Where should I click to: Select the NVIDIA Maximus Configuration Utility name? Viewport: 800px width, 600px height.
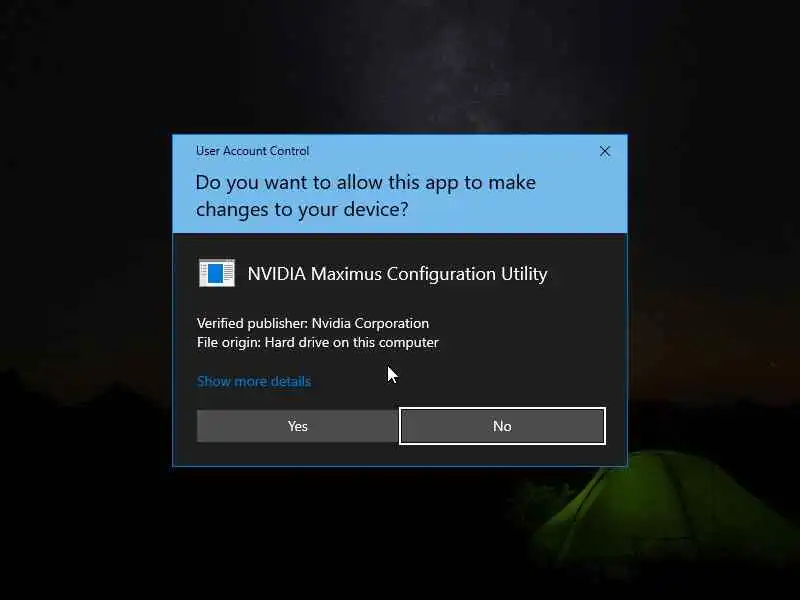pyautogui.click(x=397, y=274)
